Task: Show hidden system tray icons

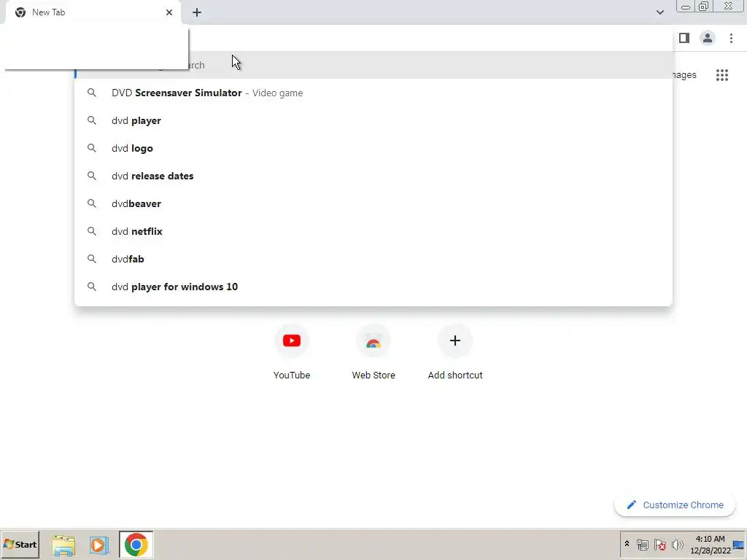Action: (x=627, y=544)
